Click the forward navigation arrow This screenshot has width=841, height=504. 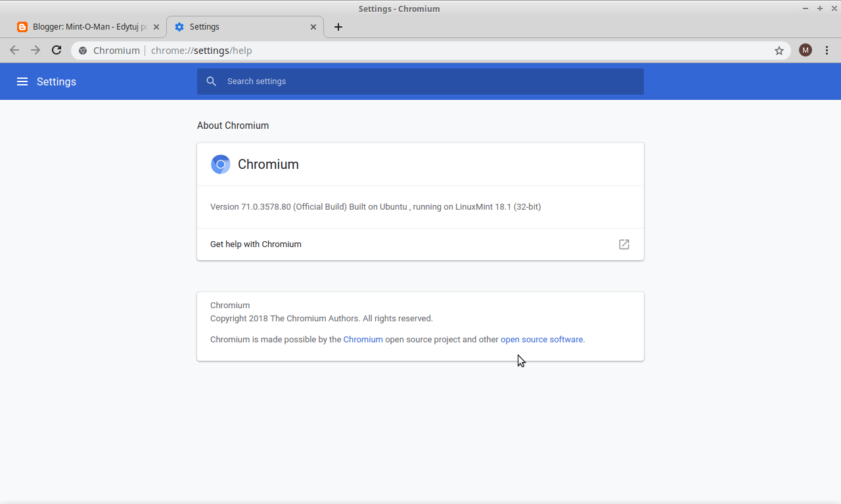35,50
